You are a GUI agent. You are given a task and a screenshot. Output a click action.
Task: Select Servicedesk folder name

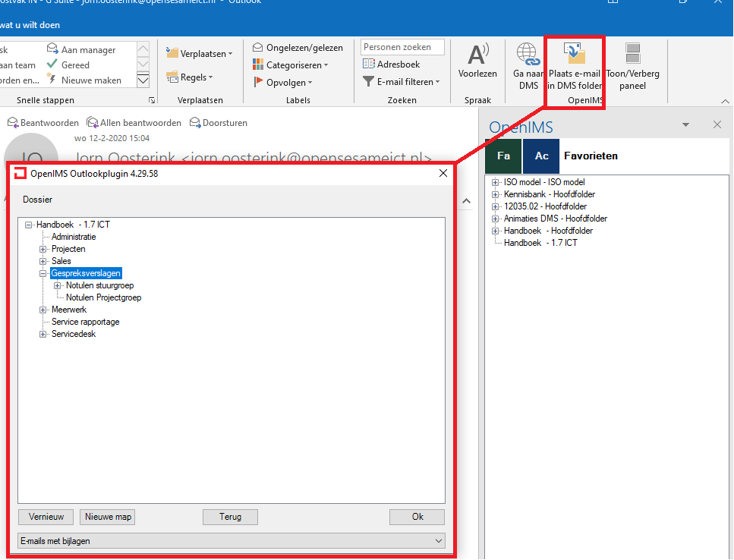(74, 334)
